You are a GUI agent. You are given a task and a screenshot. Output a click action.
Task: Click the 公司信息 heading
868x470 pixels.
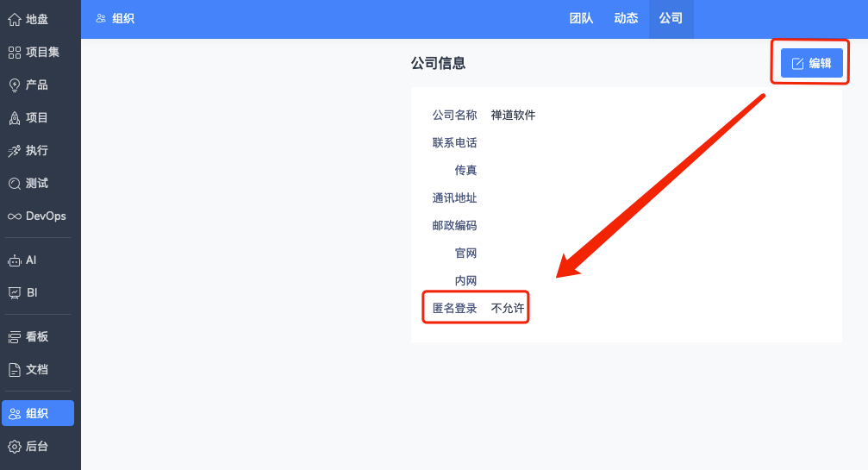pos(439,63)
